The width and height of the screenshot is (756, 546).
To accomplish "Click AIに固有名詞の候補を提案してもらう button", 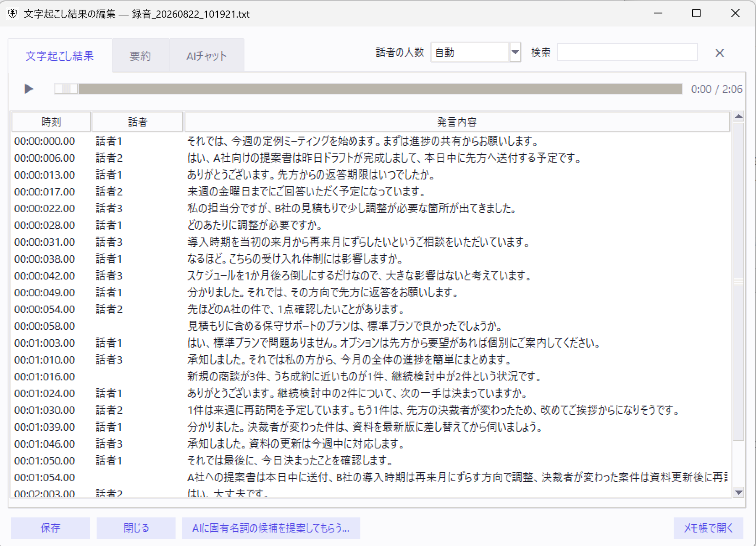I will (271, 528).
